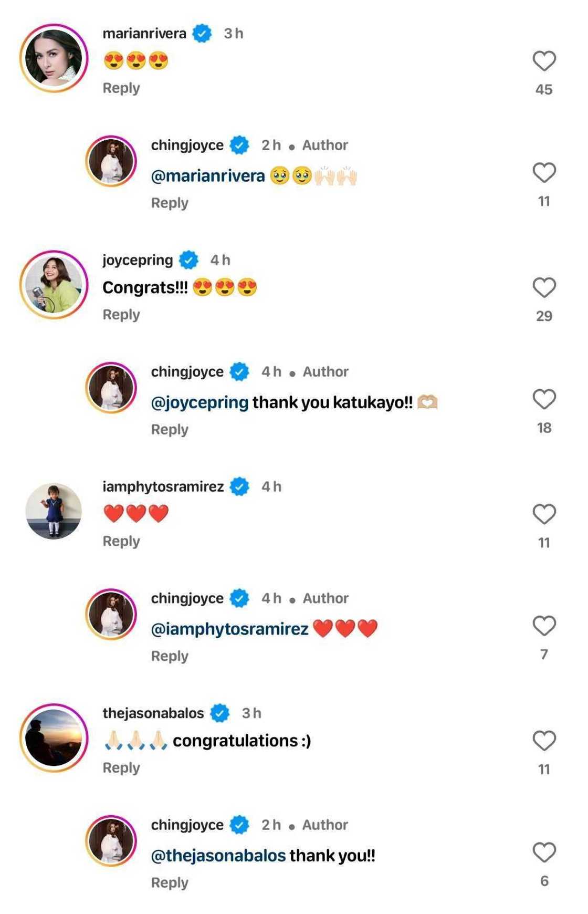Screen dimensions: 588x914
Task: Like marianrivera's heart-eyes comment
Action: pyautogui.click(x=544, y=61)
